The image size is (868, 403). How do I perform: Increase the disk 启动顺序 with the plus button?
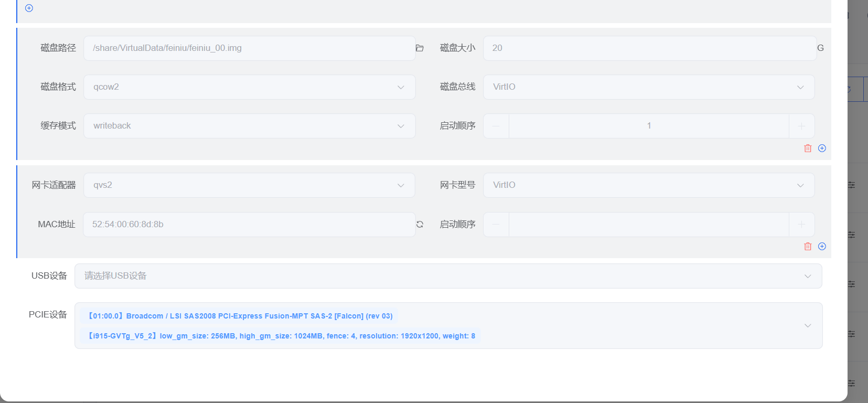(x=801, y=126)
